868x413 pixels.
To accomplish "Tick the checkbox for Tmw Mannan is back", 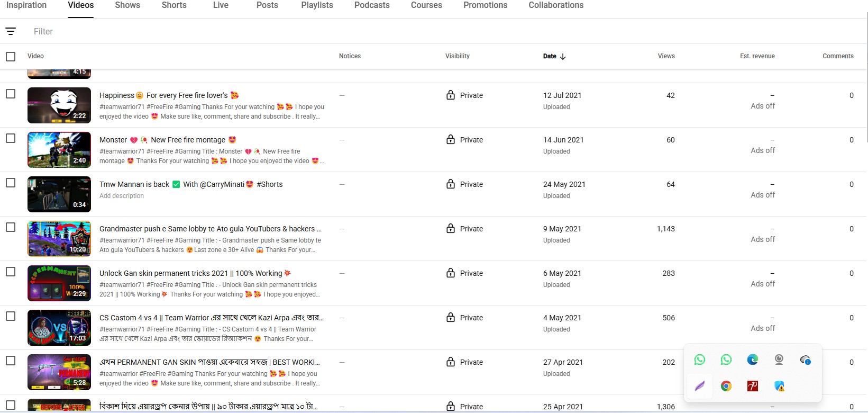I will click(x=11, y=183).
